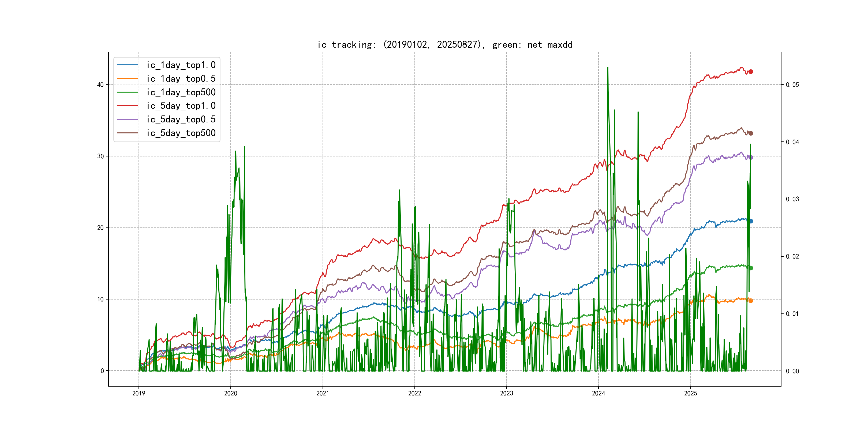868x434 pixels.
Task: Click the red endpoint marker dot
Action: (750, 72)
